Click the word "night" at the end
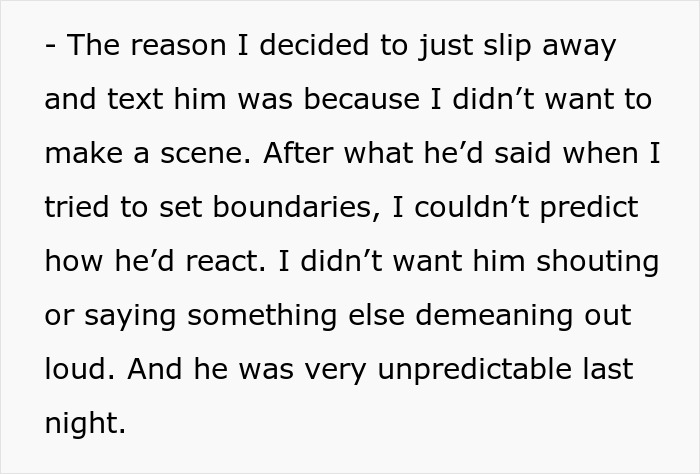700x474 pixels. coord(83,425)
